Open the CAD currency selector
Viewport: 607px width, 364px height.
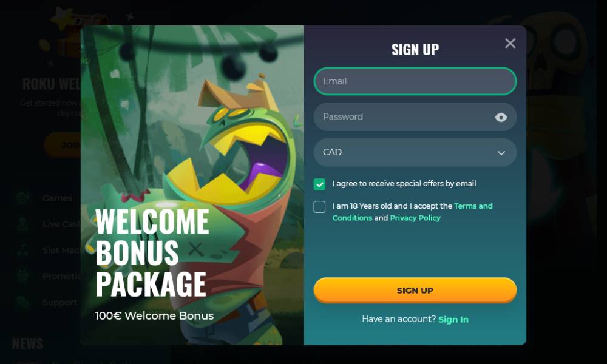415,152
